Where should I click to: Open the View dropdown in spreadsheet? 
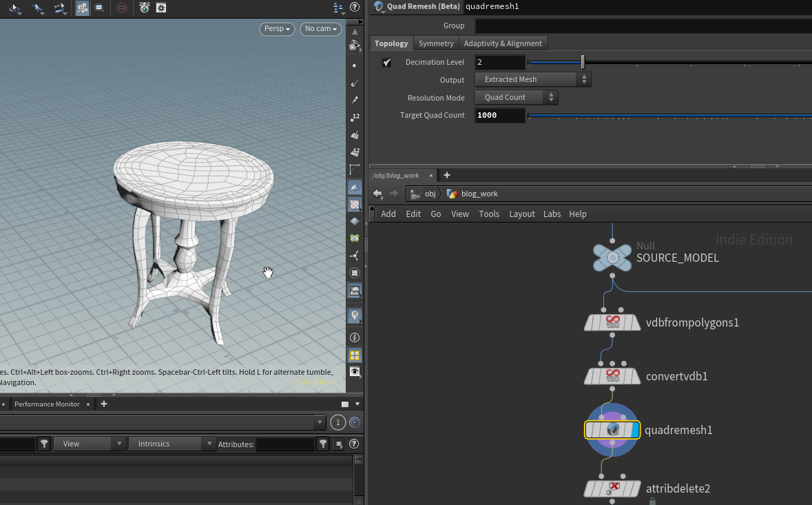click(90, 444)
